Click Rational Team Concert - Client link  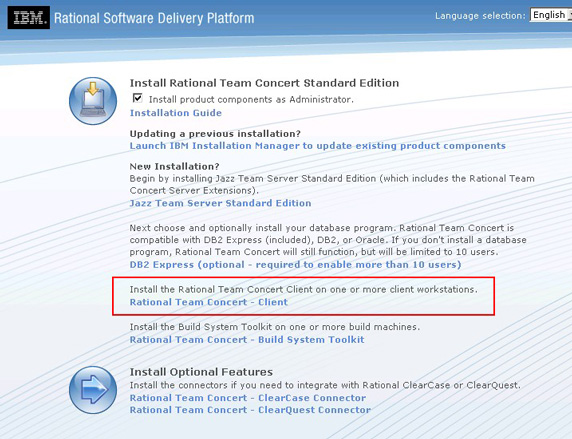point(209,302)
